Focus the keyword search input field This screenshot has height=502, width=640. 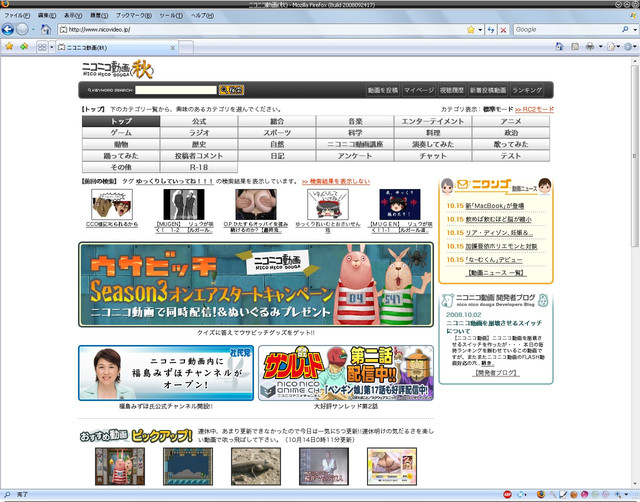[176, 90]
